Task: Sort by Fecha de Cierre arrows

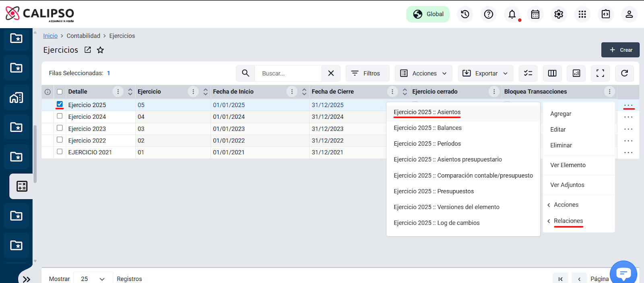Action: coord(405,92)
